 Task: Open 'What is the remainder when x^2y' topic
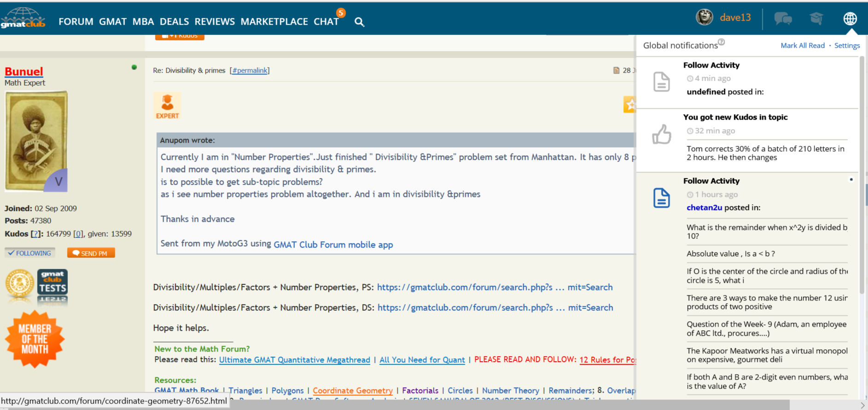click(767, 232)
